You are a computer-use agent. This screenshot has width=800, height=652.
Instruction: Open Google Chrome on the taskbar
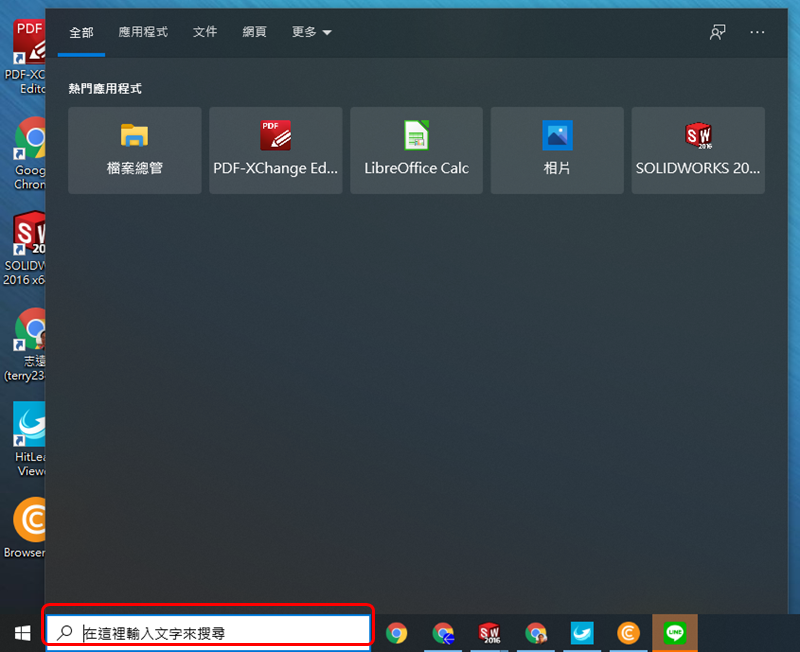[x=396, y=633]
